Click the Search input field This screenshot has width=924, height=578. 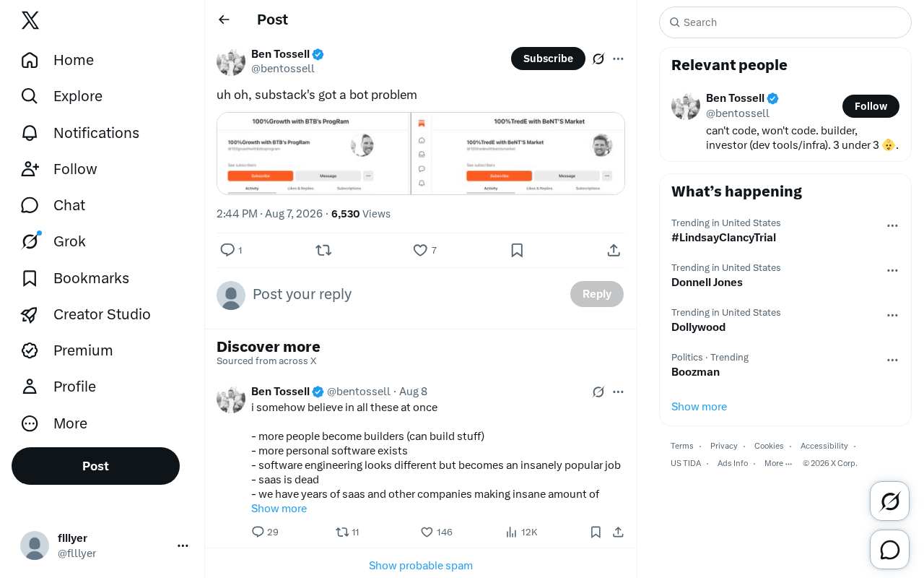(785, 22)
